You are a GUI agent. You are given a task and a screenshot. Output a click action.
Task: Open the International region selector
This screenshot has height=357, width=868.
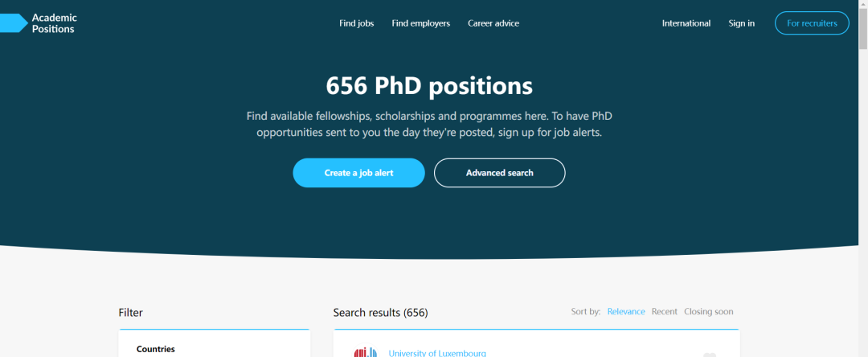(686, 23)
